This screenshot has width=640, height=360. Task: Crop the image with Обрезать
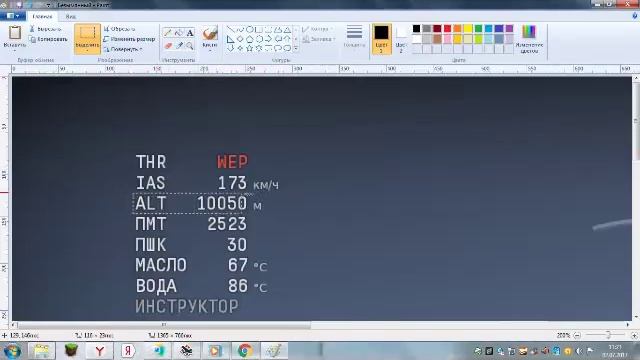(119, 29)
